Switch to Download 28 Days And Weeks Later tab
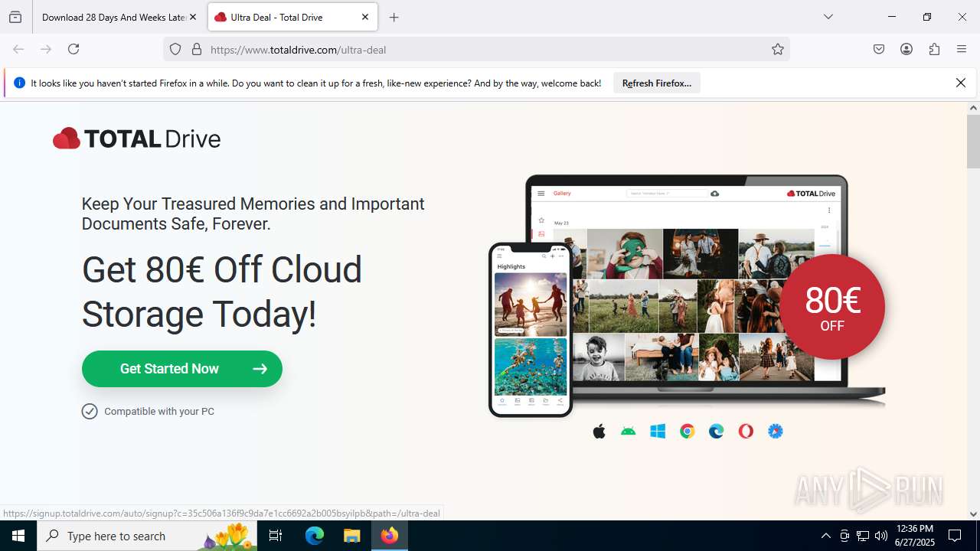This screenshot has height=551, width=980. click(113, 17)
